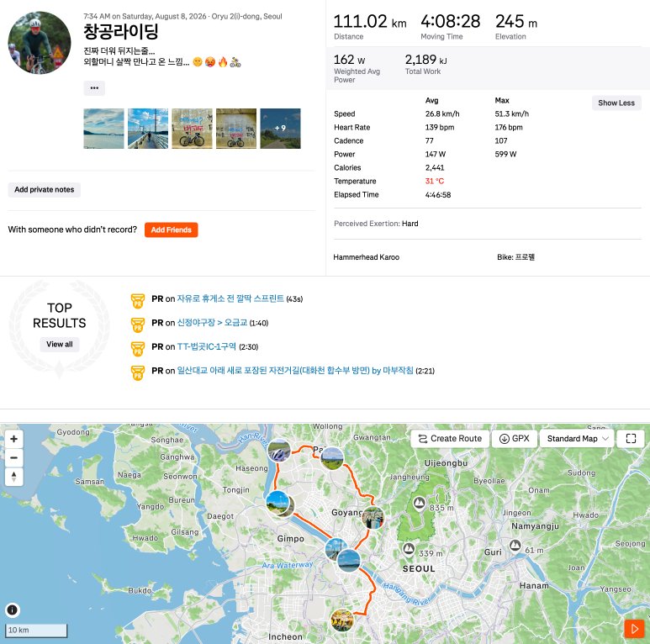This screenshot has width=650, height=644.
Task: Open 신정야구장 > 오금교 segment link
Action: [x=212, y=322]
